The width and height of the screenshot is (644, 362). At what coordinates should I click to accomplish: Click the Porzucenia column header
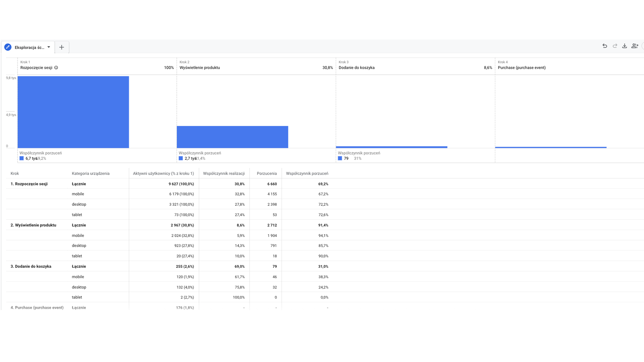pos(267,174)
